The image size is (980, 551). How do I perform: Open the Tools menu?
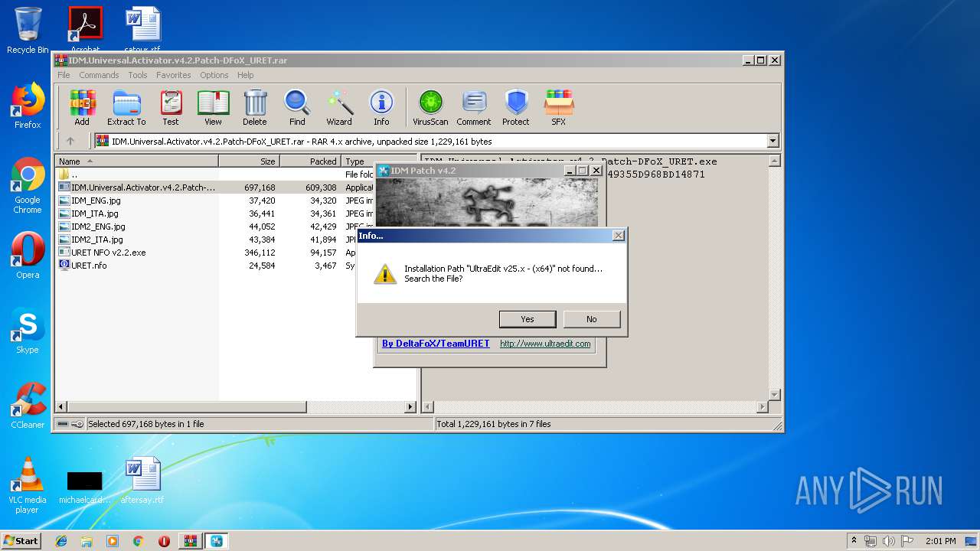click(x=138, y=75)
